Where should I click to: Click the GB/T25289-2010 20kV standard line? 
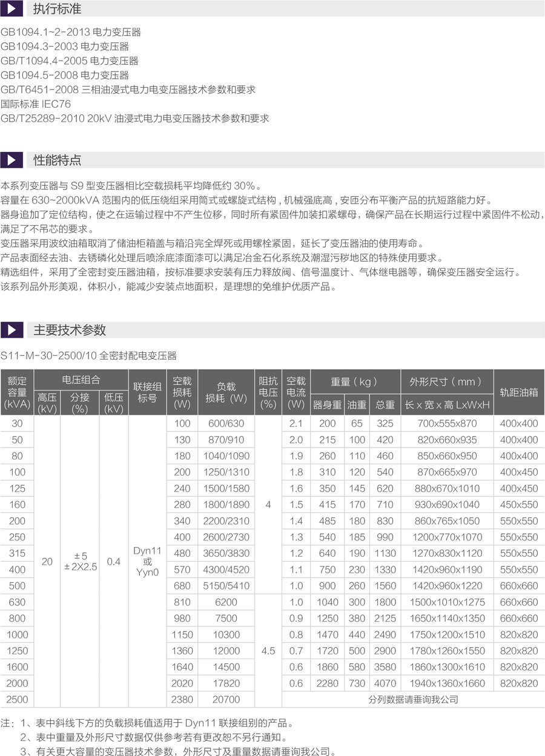click(x=134, y=119)
